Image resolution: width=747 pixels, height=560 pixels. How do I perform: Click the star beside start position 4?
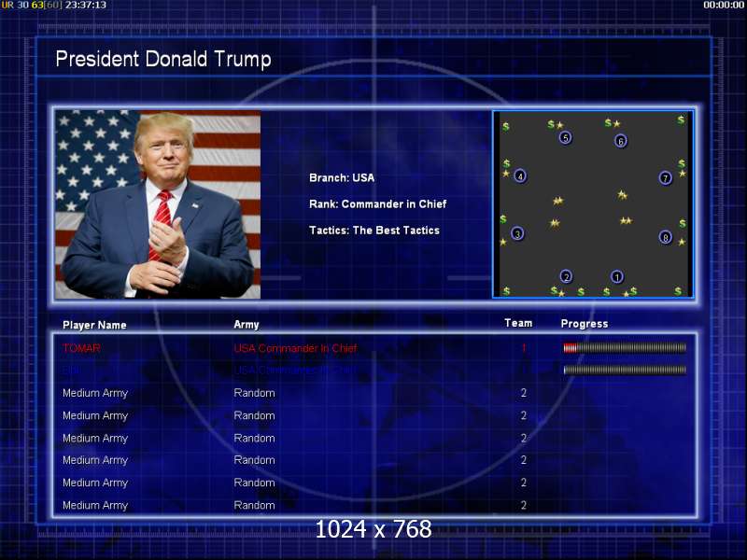coord(506,174)
